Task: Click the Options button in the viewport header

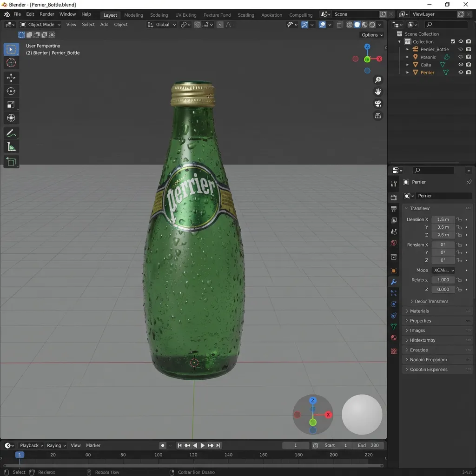Action: click(371, 34)
